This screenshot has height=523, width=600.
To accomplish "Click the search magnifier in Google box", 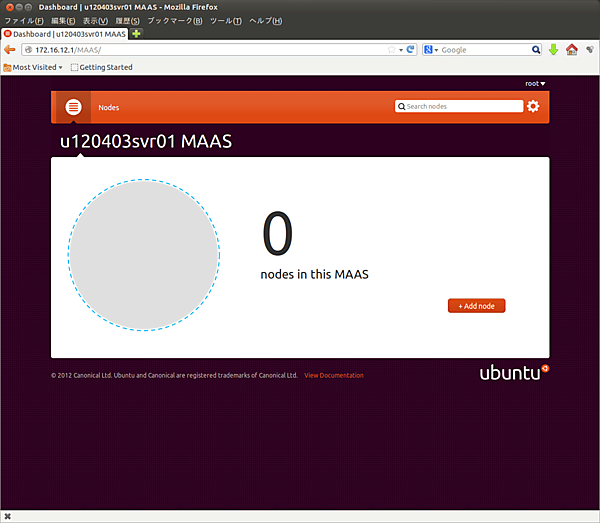I will (x=536, y=50).
